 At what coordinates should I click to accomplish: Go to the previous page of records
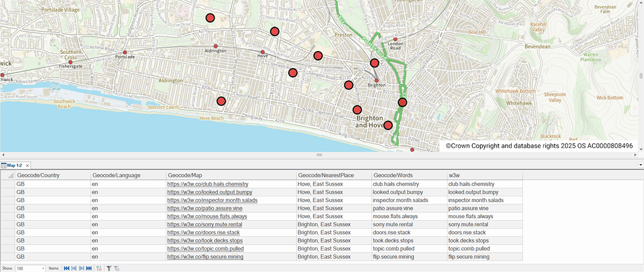coord(74,268)
